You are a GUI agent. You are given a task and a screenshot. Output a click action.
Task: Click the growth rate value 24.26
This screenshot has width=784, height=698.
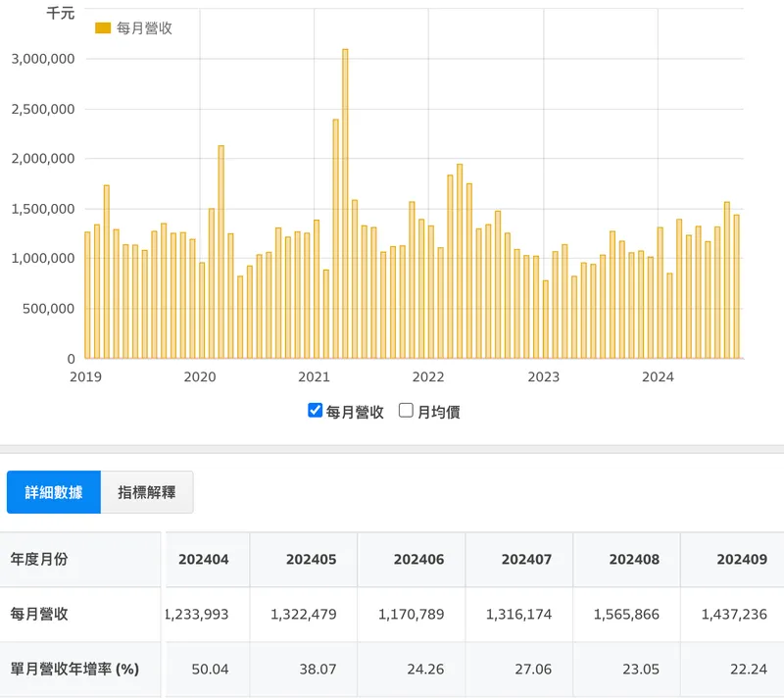point(425,669)
